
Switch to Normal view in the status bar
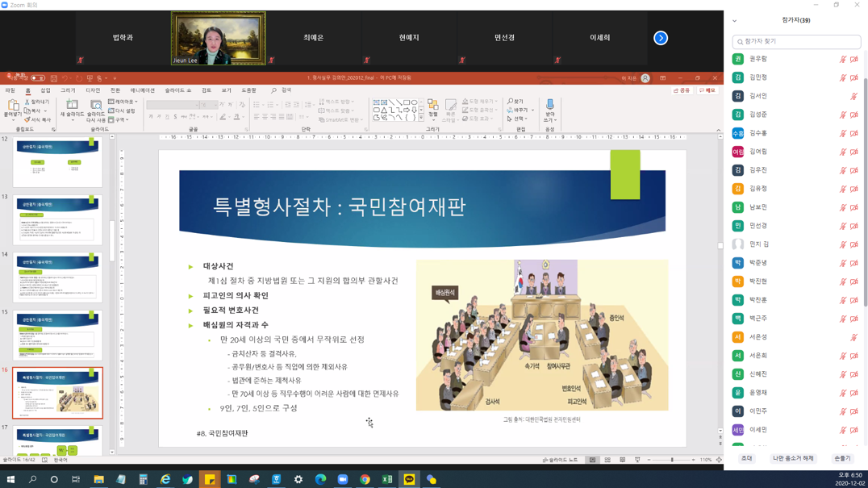pyautogui.click(x=592, y=460)
